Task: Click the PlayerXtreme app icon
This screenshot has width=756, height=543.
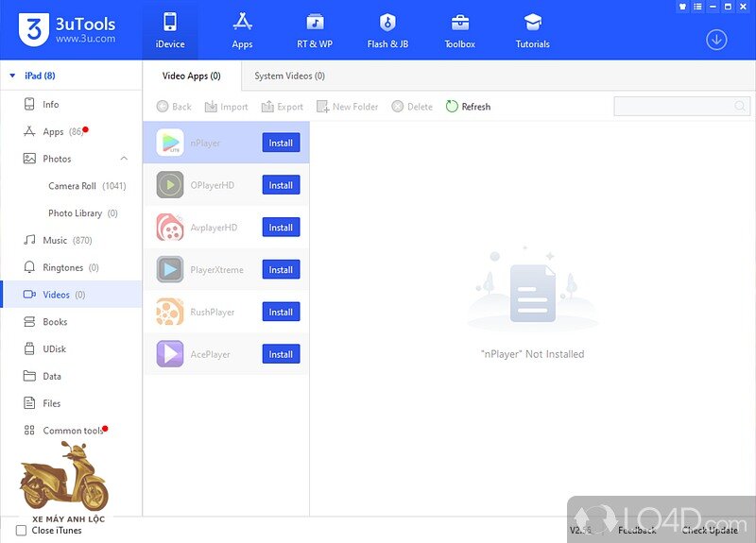Action: point(170,269)
